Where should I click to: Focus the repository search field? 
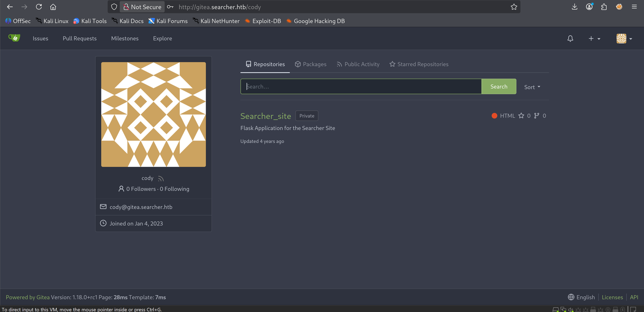(361, 86)
